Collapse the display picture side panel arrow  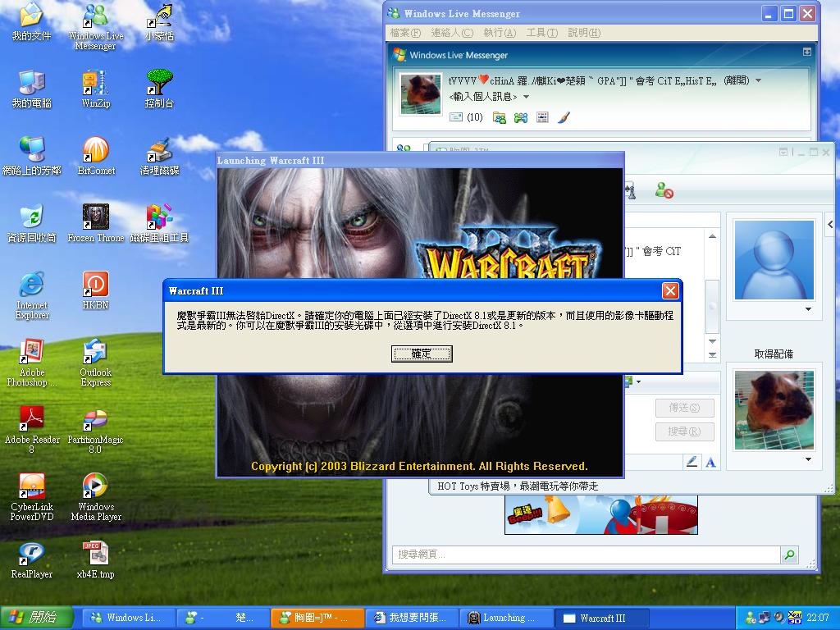coord(830,225)
